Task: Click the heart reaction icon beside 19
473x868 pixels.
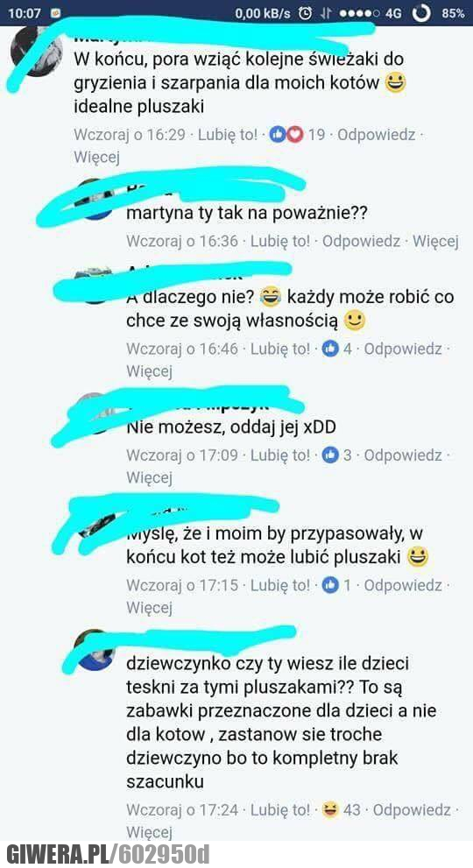Action: pyautogui.click(x=294, y=135)
